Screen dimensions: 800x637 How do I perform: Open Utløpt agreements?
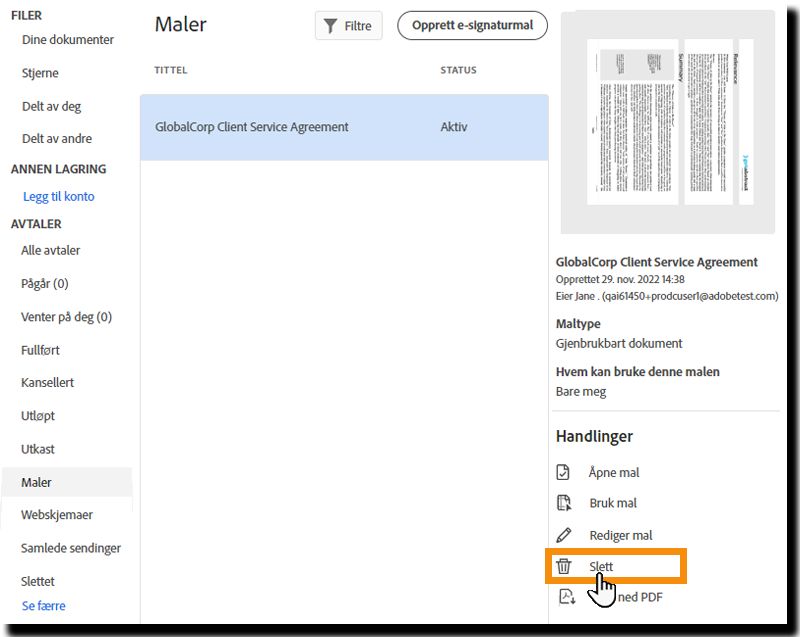point(38,416)
